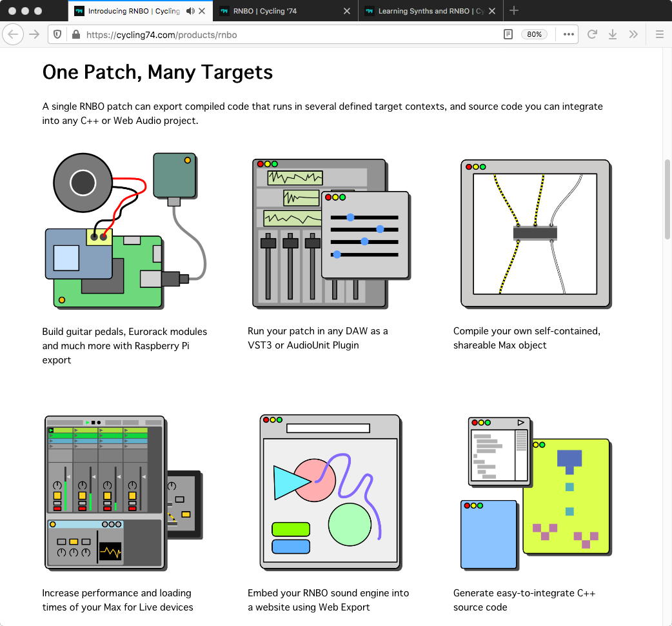Close the RNBO | Cycling '74 tab
This screenshot has height=626, width=672.
click(347, 11)
